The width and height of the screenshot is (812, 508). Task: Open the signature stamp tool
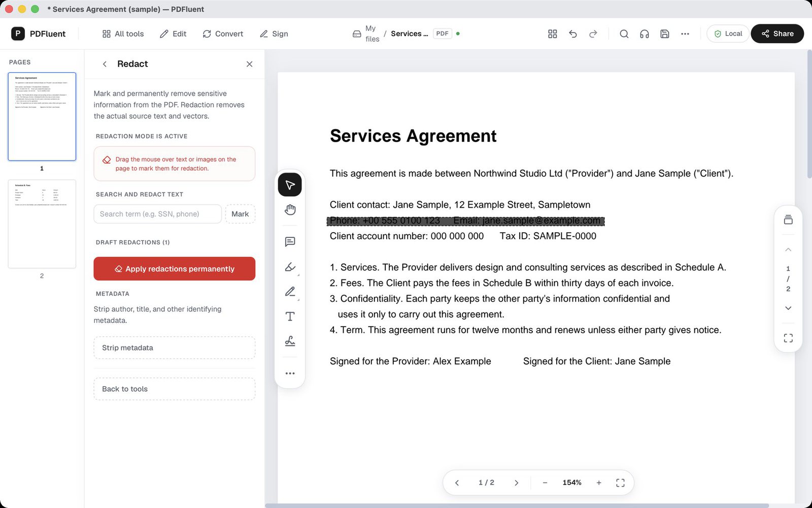pos(290,341)
